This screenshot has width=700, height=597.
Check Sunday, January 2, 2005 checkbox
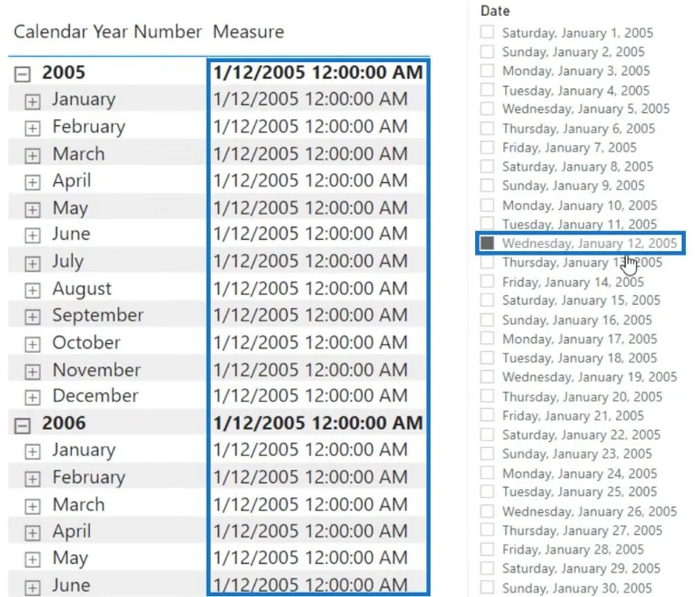(487, 52)
